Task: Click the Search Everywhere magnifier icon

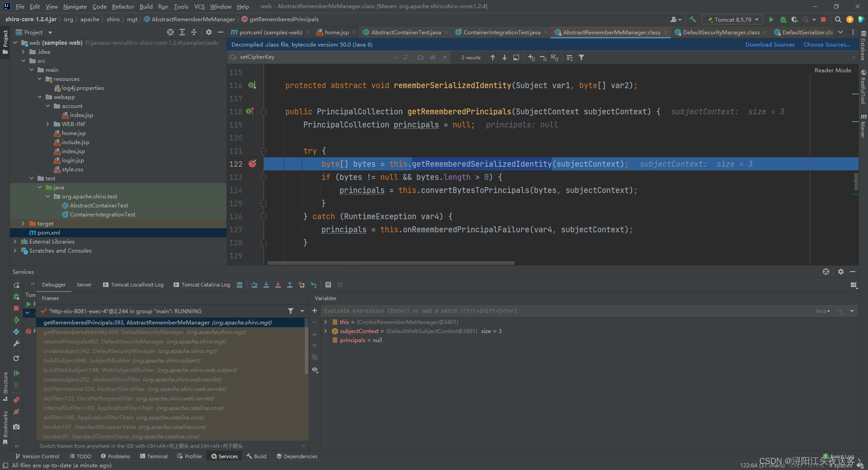Action: (838, 19)
